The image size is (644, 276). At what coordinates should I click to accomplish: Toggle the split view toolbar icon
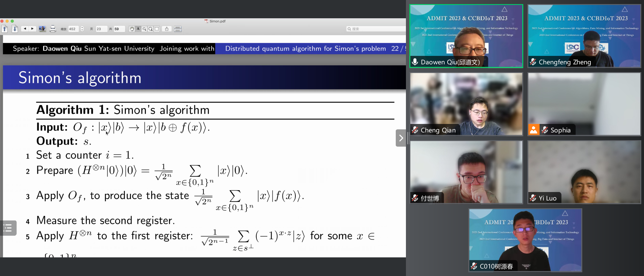[x=178, y=29]
